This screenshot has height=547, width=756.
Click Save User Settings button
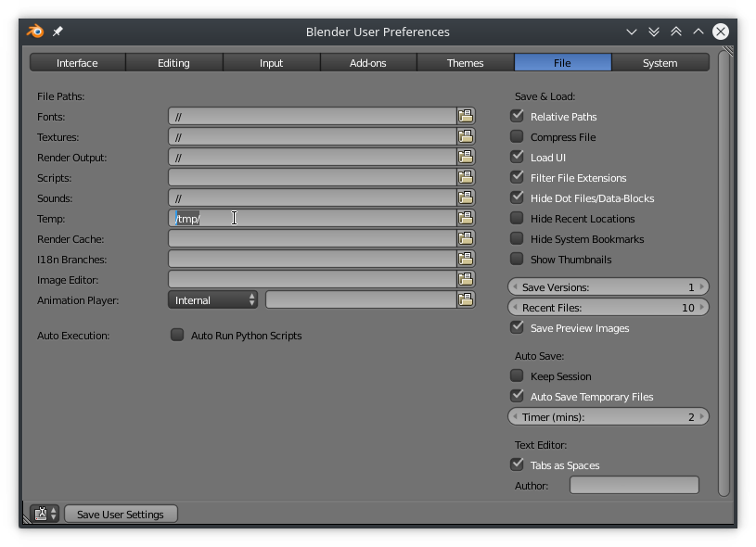(121, 515)
